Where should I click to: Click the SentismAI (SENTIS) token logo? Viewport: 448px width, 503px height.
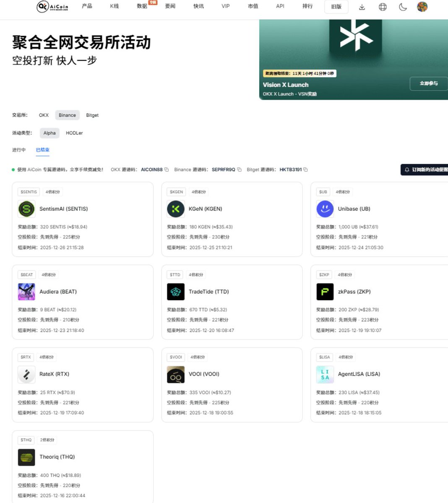tap(26, 209)
